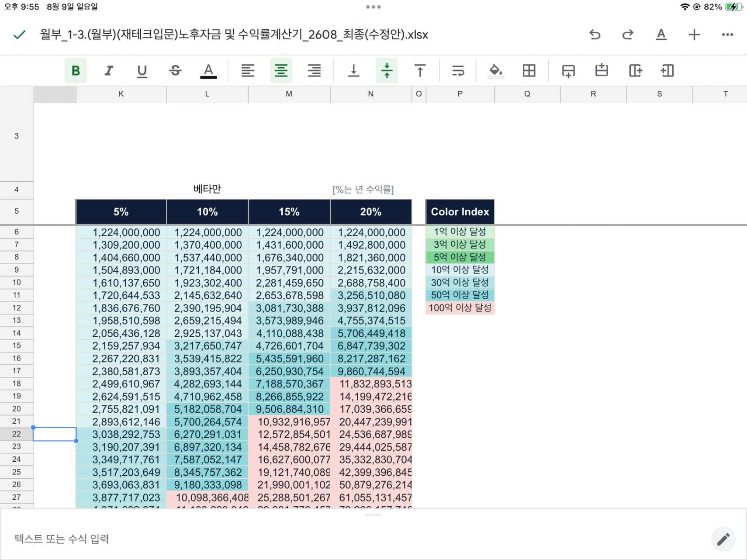
Task: Align cell contents to bottom
Action: (353, 70)
